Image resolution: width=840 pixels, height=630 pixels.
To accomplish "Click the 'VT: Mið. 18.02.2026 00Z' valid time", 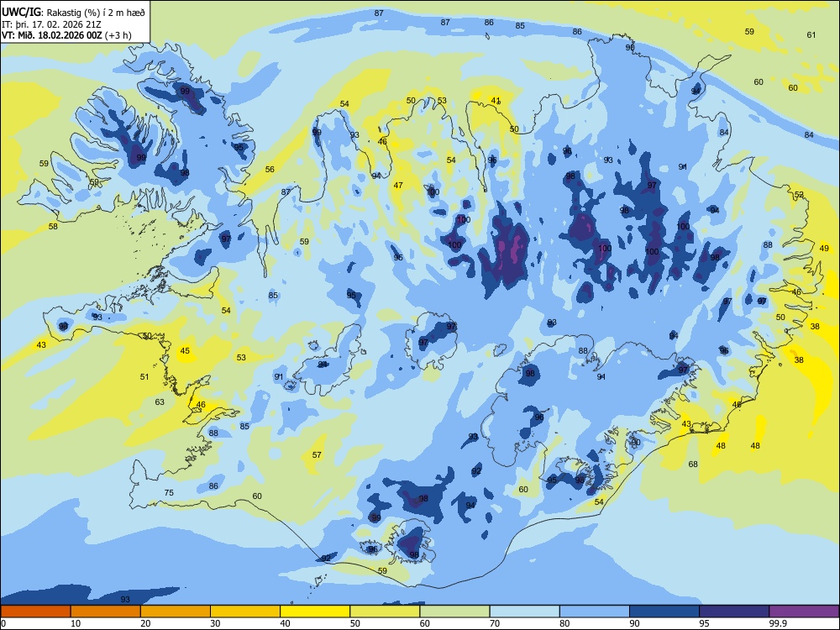I will [x=52, y=35].
